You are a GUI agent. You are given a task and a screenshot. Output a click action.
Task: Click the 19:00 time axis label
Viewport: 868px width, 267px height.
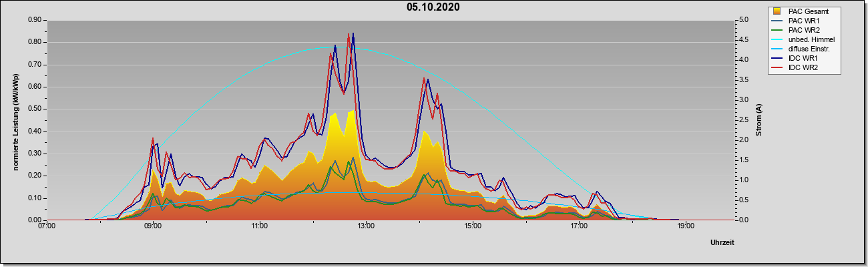(686, 226)
